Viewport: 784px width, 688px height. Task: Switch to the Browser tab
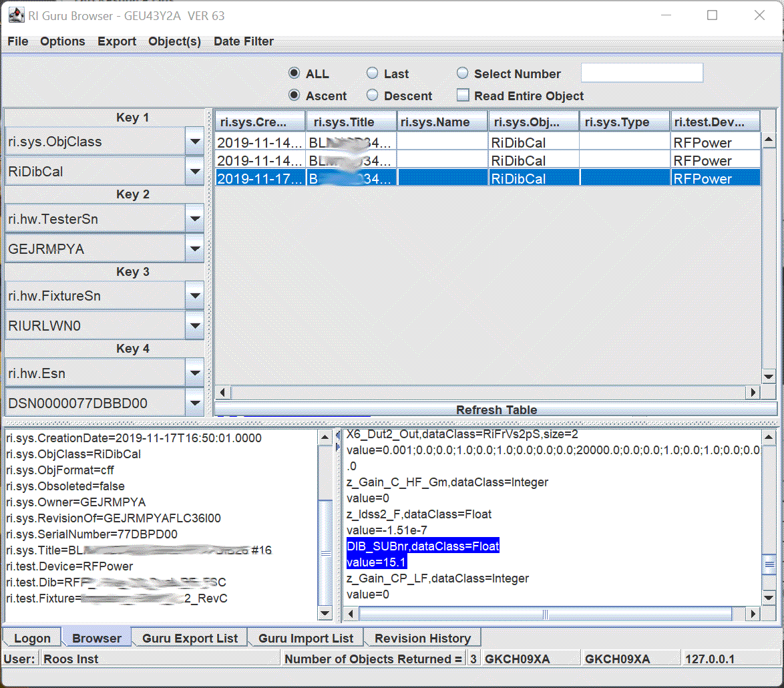click(97, 638)
